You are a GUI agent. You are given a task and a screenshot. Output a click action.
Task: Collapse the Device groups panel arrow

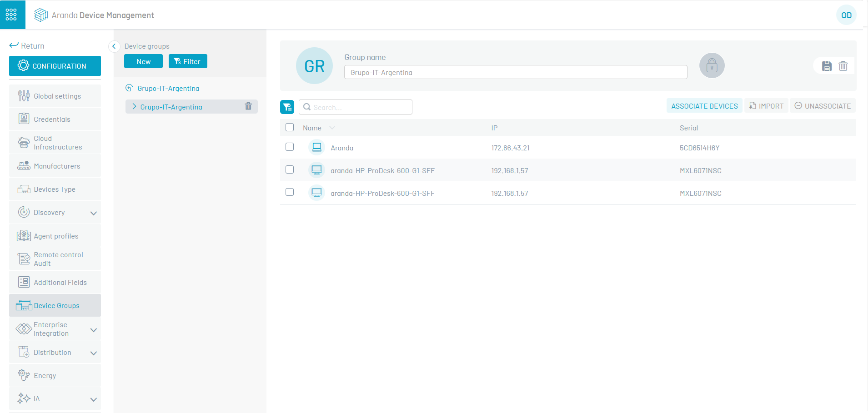click(114, 46)
